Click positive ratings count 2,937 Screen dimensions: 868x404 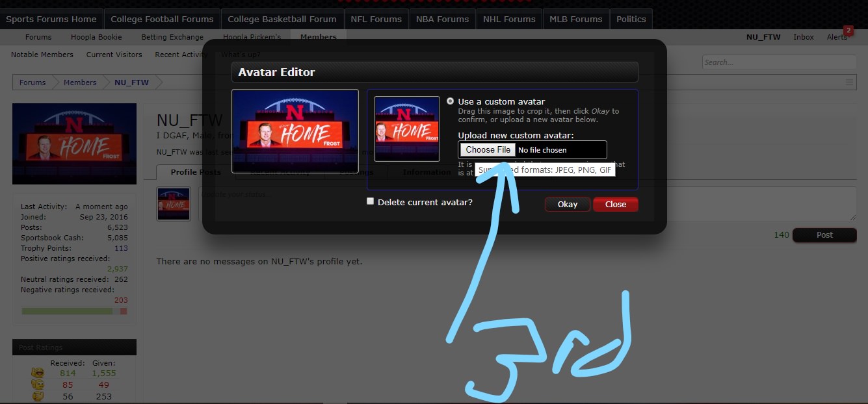coord(118,269)
